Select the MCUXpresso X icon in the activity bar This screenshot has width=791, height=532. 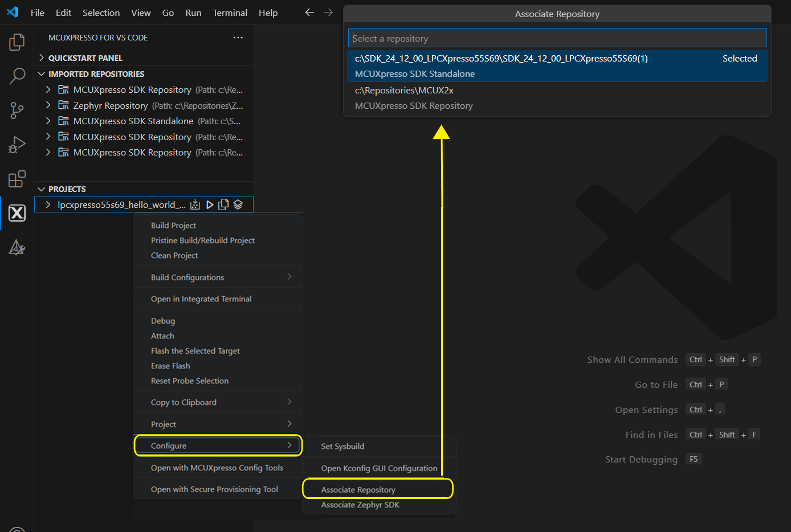click(17, 213)
